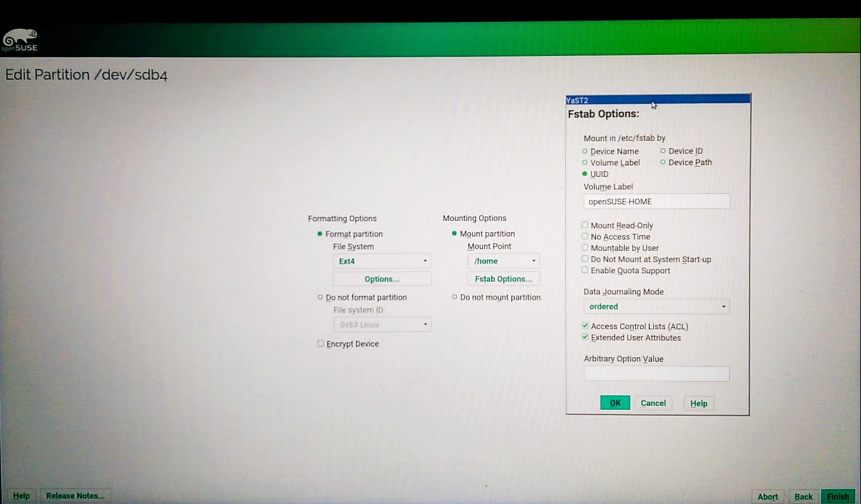Open Data Journaling Mode dropdown
861x504 pixels.
[x=656, y=306]
